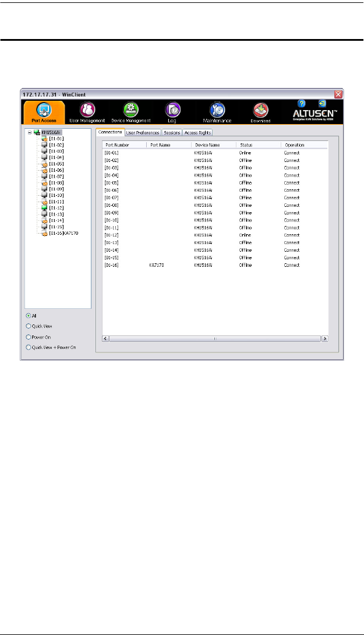Click port icon for [01-06] in tree
This screenshot has height=635, width=364.
pyautogui.click(x=44, y=171)
